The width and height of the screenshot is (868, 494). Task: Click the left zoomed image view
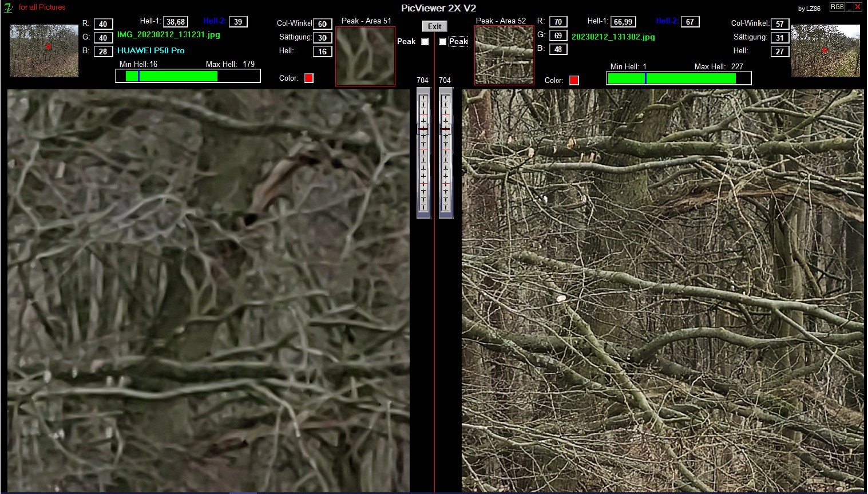click(209, 291)
